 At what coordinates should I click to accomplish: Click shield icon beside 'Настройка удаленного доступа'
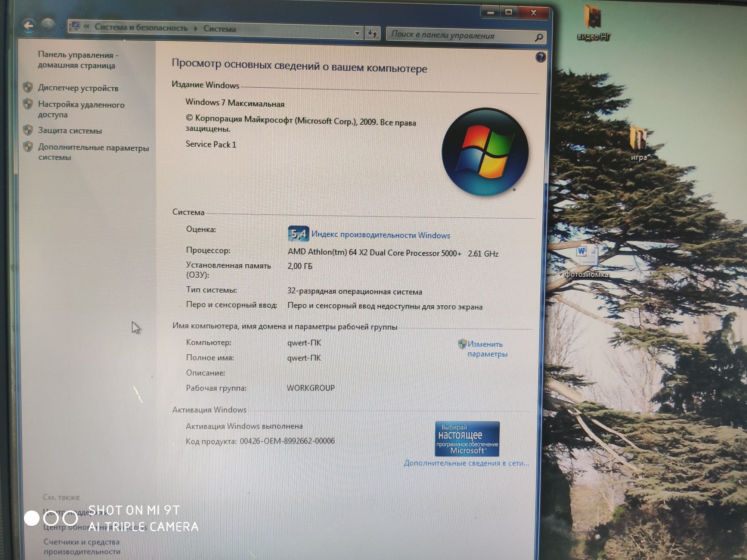28,104
